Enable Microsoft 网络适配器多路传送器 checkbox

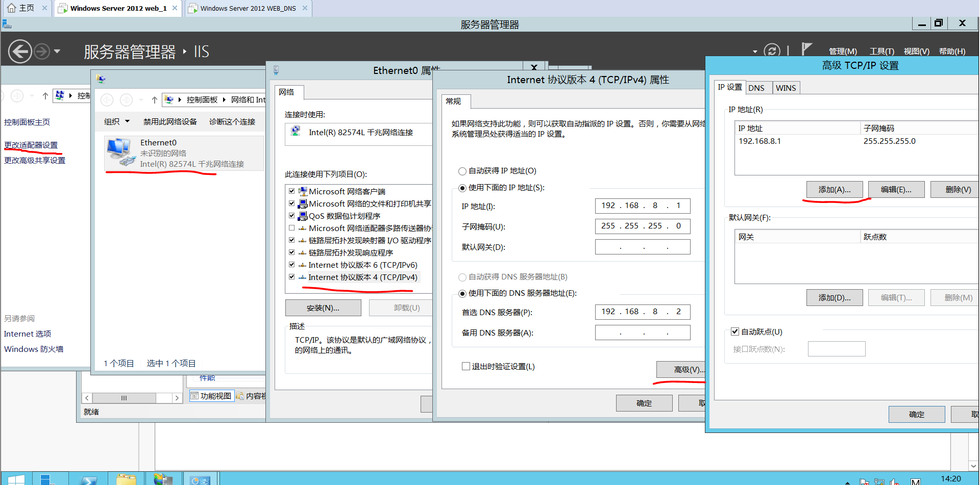click(292, 228)
